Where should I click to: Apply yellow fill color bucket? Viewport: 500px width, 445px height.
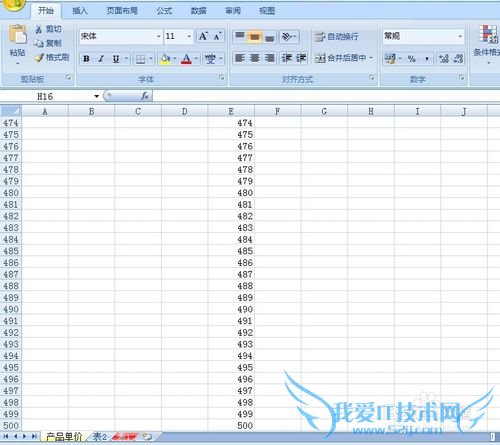click(x=165, y=59)
